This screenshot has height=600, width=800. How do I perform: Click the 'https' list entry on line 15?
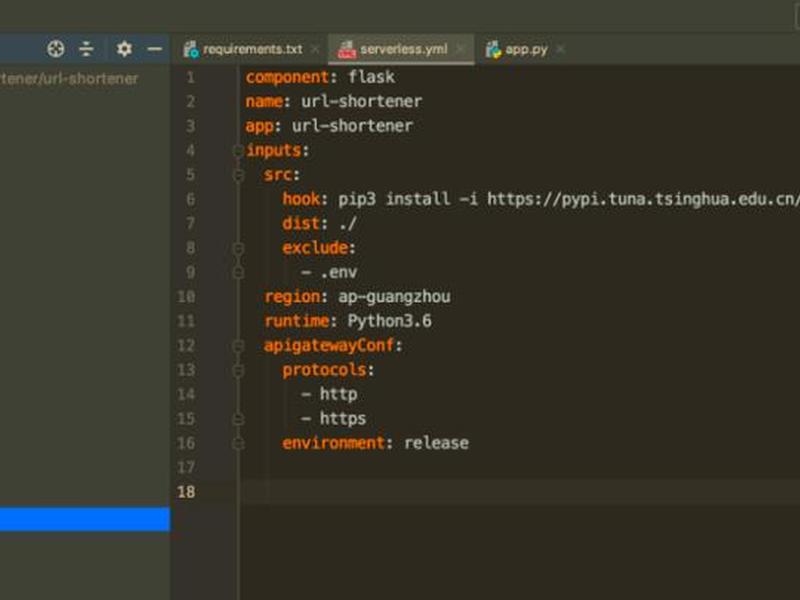tap(343, 419)
